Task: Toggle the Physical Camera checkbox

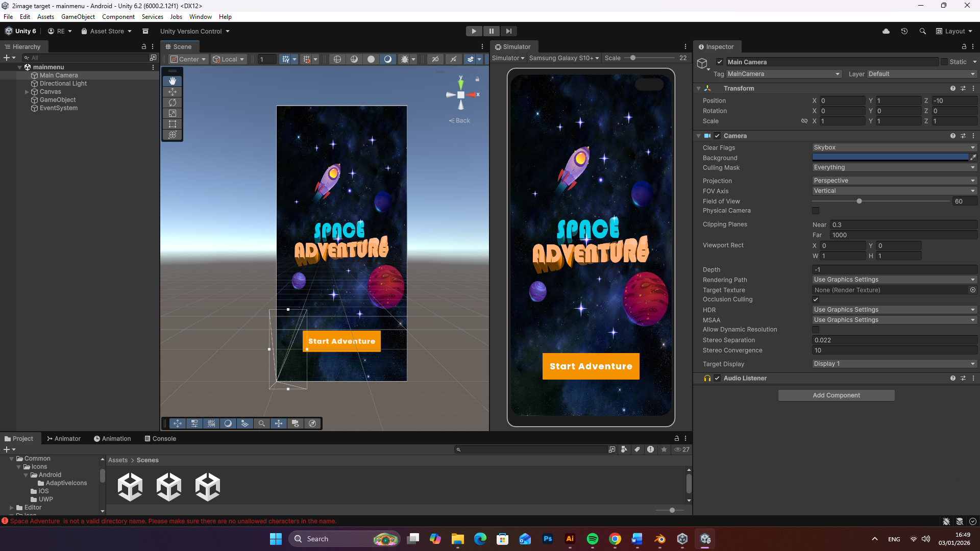Action: [x=816, y=211]
